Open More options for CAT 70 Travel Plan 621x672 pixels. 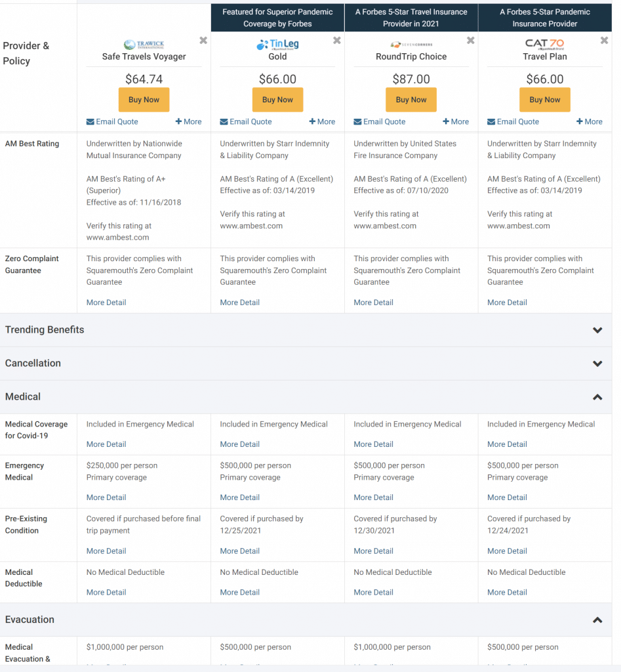(x=590, y=121)
